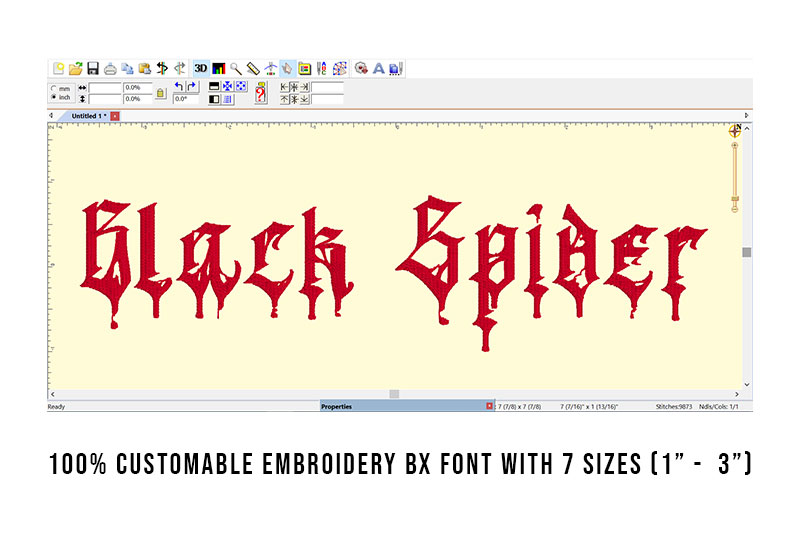The width and height of the screenshot is (800, 533).
Task: Open a design file with the folder icon
Action: pyautogui.click(x=76, y=68)
